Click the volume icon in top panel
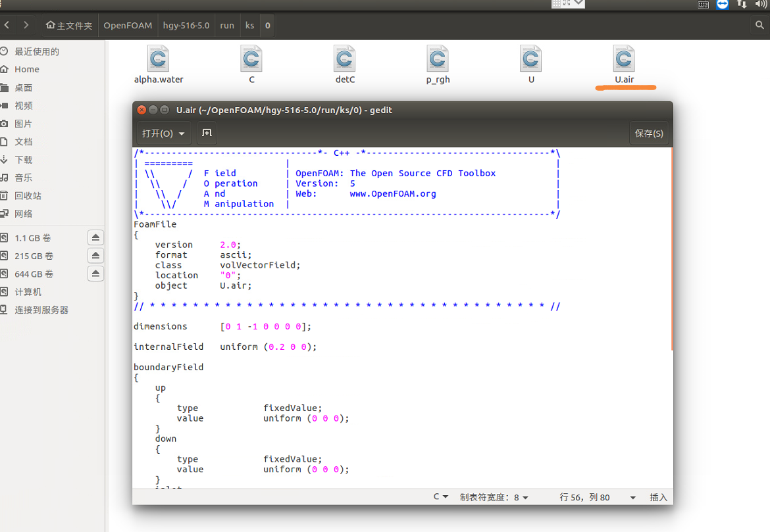Screen dimensions: 770x532 (761, 5)
